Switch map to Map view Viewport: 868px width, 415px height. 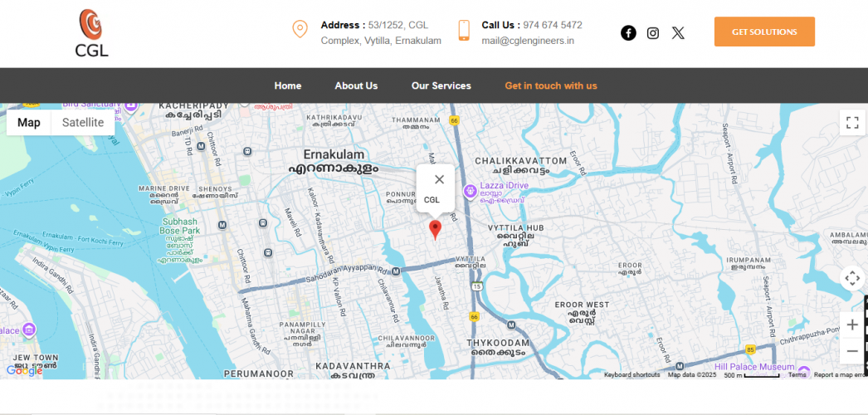click(29, 123)
